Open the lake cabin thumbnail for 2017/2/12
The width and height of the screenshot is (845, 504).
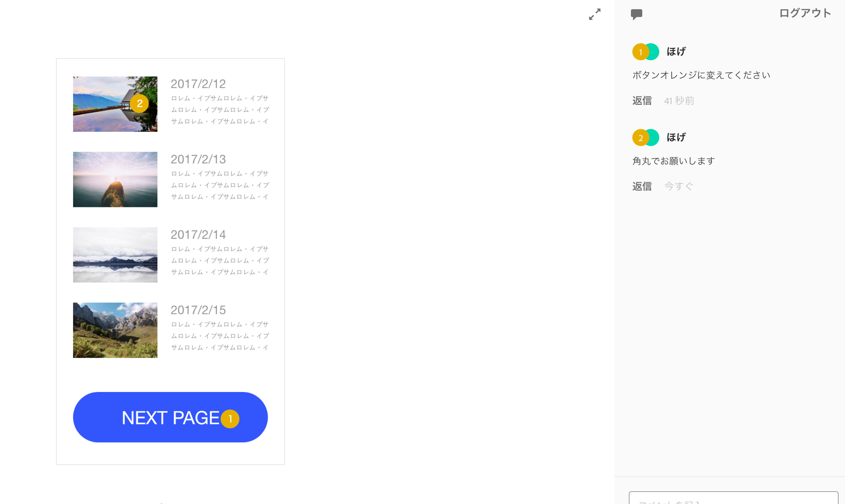(x=115, y=104)
